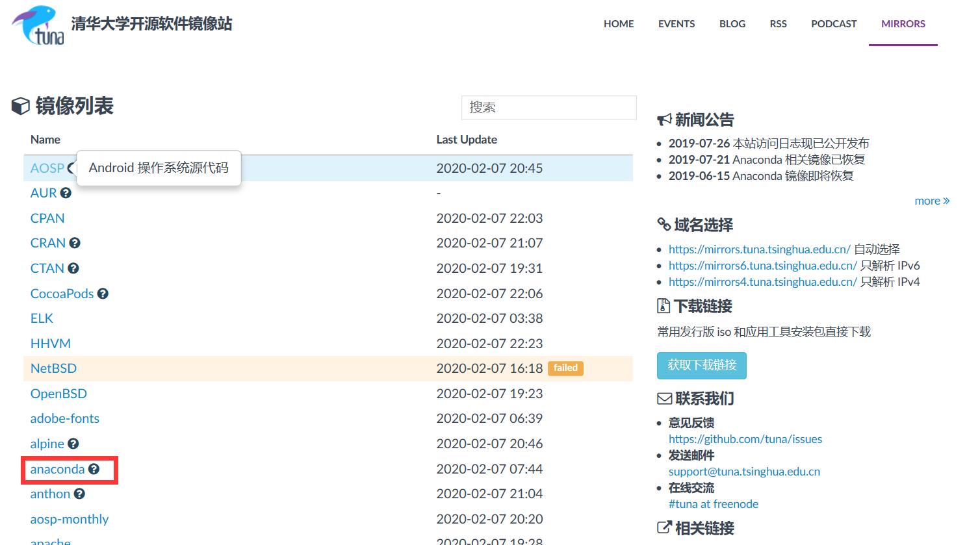980x545 pixels.
Task: Click the 2019-06-15 Anaconda news item
Action: [x=761, y=176]
